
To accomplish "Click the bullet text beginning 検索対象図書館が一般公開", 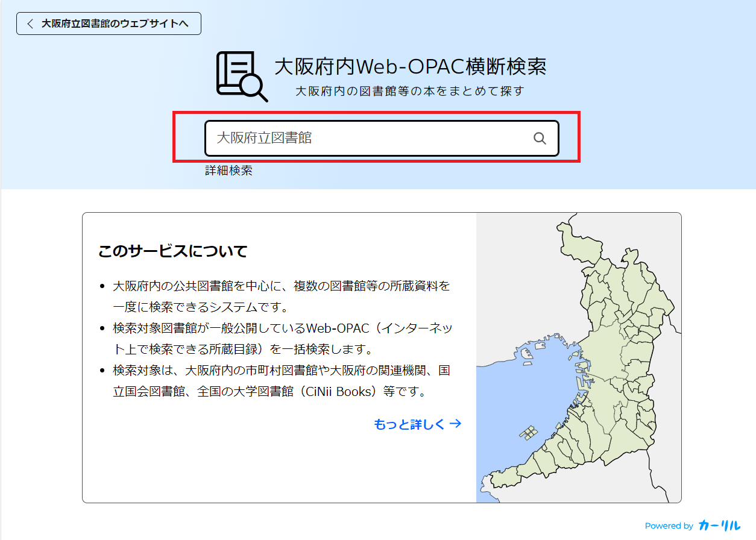I will 283,339.
